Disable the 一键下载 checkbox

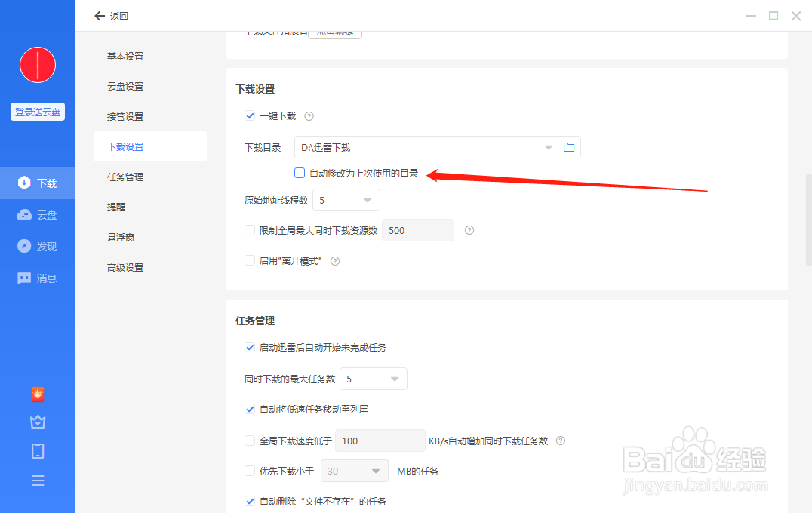[x=250, y=115]
